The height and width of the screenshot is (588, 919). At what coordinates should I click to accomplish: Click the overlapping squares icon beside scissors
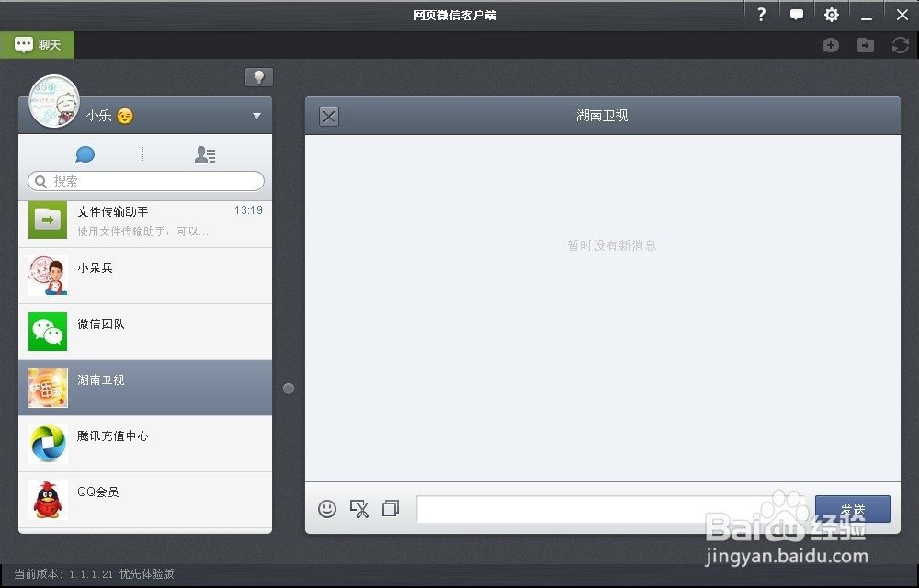pyautogui.click(x=391, y=508)
